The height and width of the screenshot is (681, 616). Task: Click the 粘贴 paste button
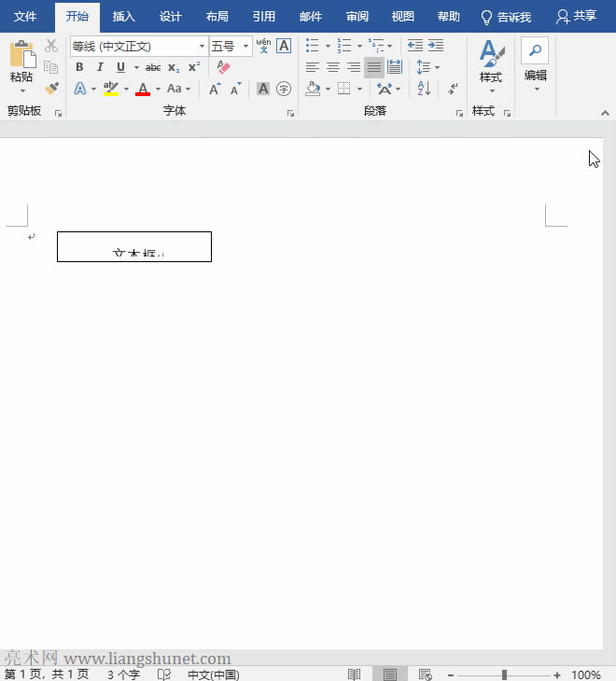click(x=21, y=63)
